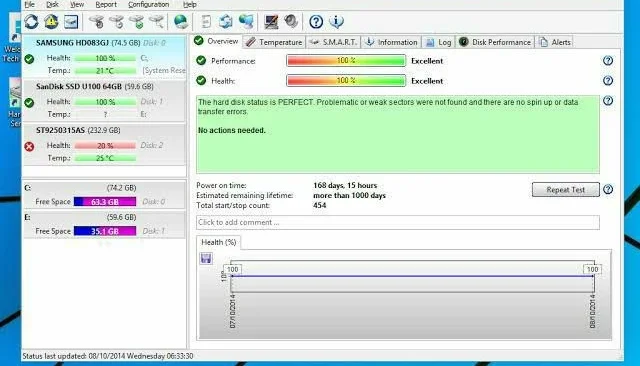Click the Health 100% gradient bar in Overview
Viewport: 640px width, 366px height.
(346, 81)
